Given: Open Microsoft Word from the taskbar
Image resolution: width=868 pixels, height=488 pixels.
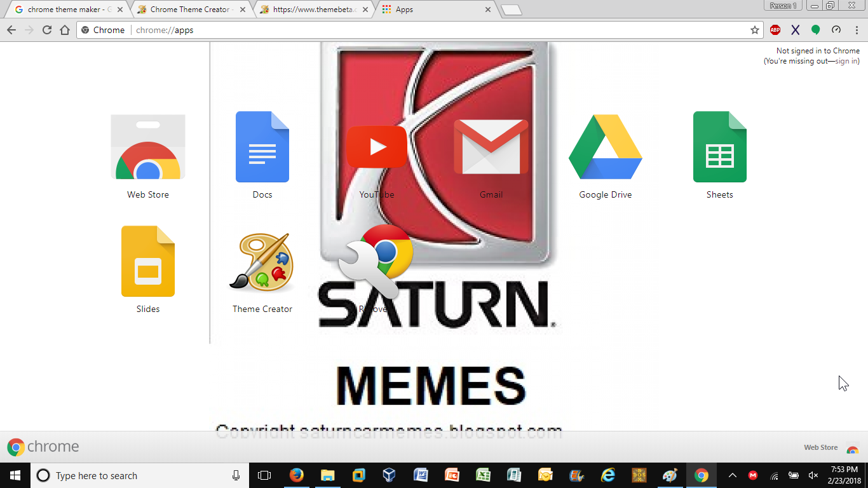Looking at the screenshot, I should (421, 475).
